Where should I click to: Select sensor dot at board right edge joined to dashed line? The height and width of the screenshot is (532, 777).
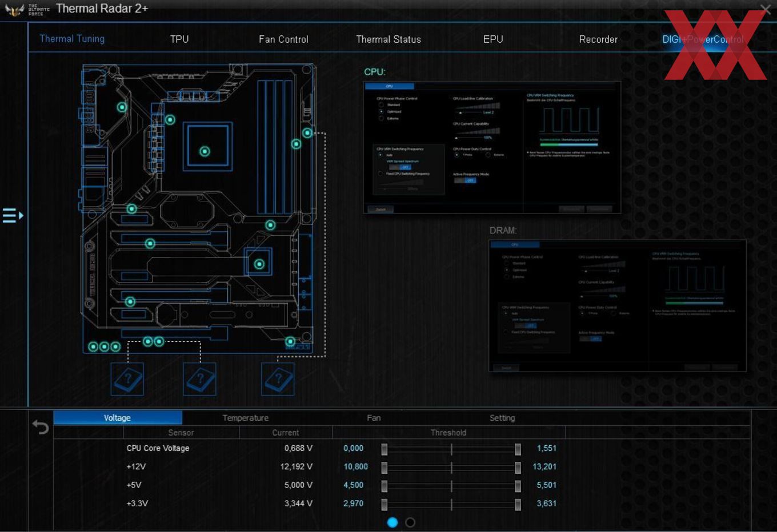click(307, 133)
